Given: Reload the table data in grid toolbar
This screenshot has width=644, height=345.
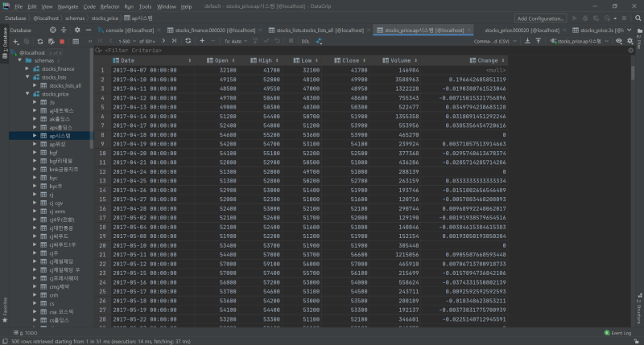Looking at the screenshot, I should 188,41.
